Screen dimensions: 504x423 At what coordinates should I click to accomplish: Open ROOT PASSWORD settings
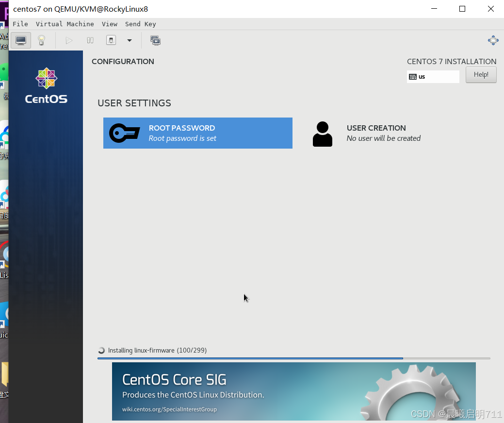tap(197, 133)
